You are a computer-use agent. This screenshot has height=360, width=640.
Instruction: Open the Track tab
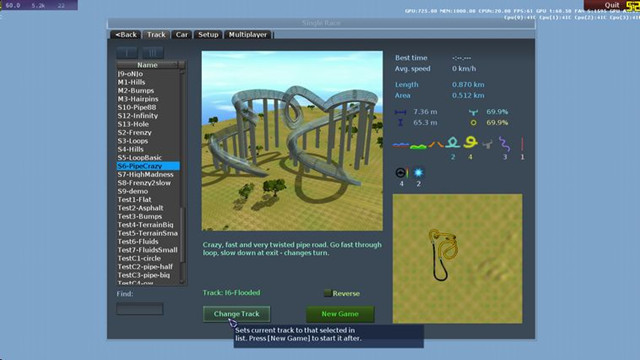156,35
